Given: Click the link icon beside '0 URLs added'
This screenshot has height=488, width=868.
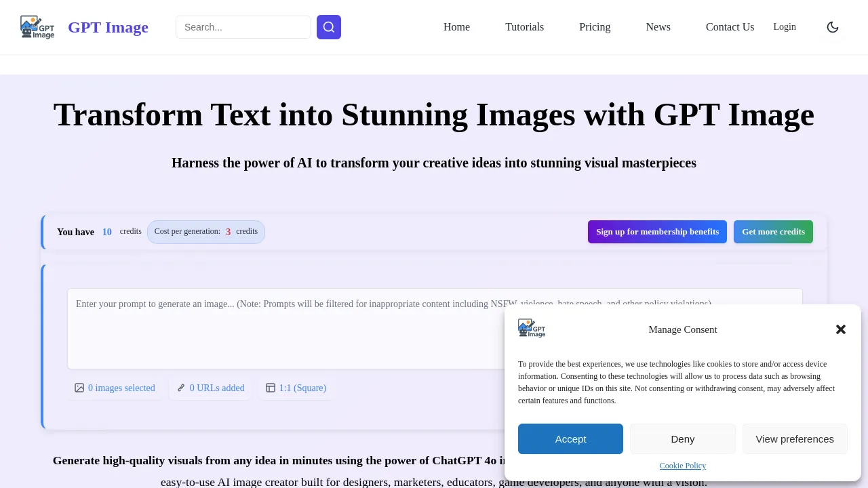Looking at the screenshot, I should [x=181, y=388].
